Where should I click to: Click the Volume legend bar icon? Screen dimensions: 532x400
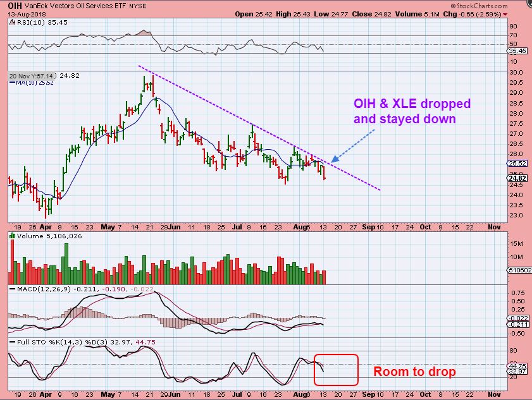tap(12, 236)
